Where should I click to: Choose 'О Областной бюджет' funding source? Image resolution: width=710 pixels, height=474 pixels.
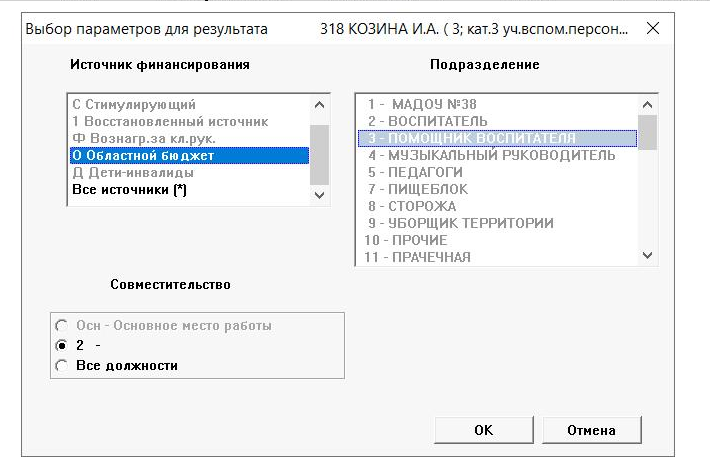click(x=143, y=155)
